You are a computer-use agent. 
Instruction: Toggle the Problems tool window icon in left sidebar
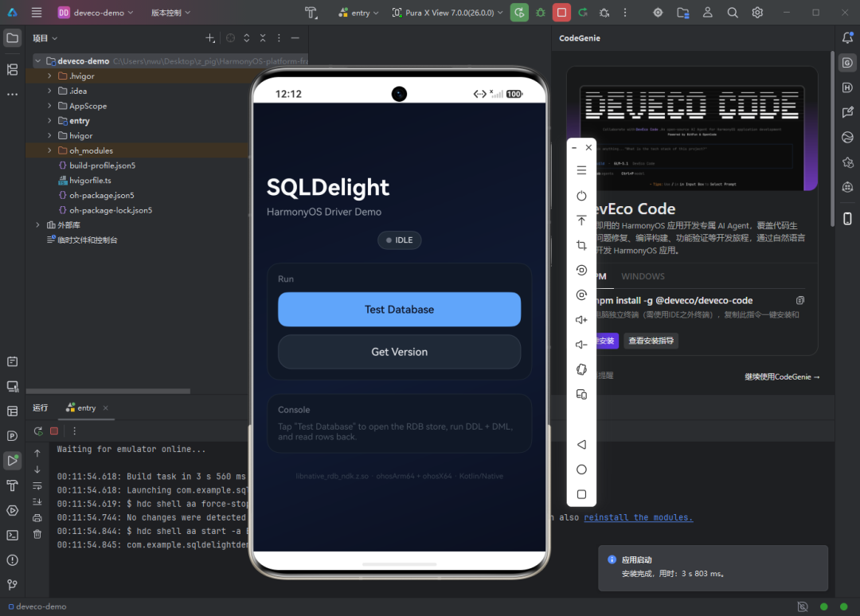12,560
